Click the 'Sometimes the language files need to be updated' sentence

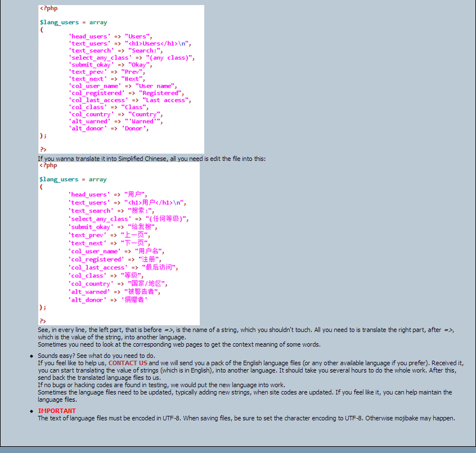(x=245, y=396)
